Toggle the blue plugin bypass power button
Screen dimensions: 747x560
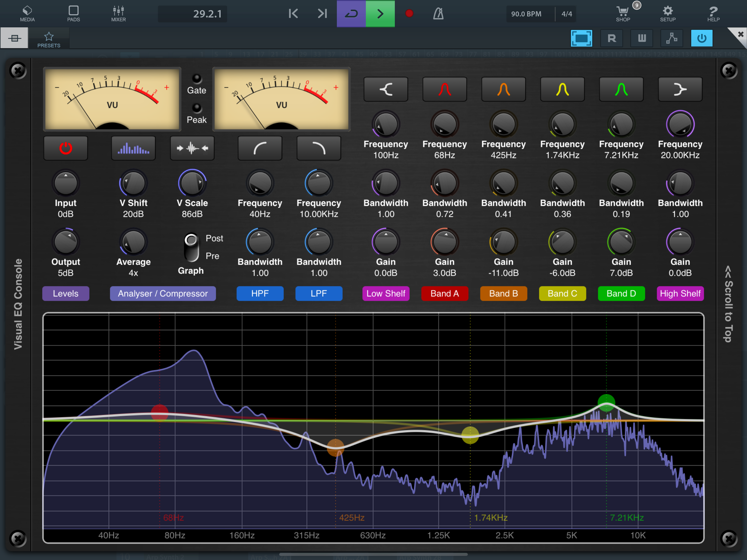coord(701,38)
